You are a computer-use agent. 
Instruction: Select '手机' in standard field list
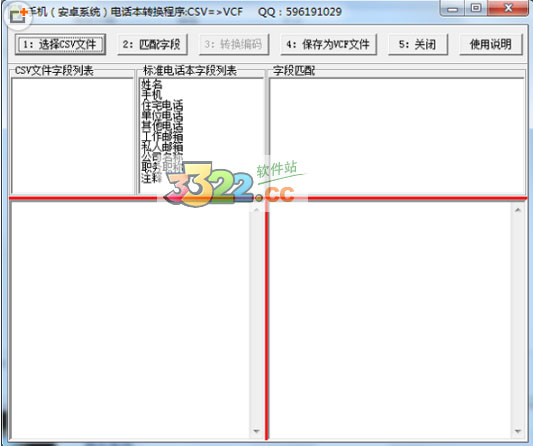[x=152, y=94]
